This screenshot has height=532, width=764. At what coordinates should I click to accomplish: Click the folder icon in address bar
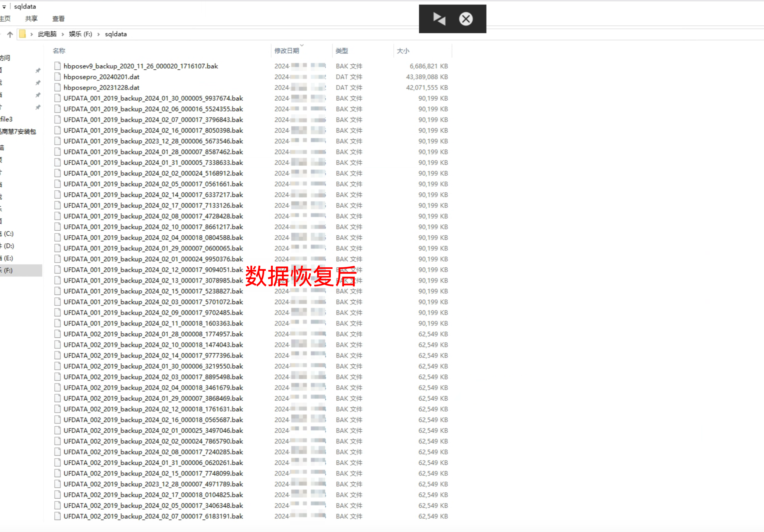point(22,34)
